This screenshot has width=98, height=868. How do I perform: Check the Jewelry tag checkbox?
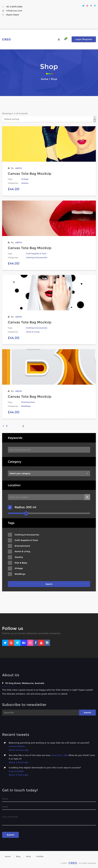coord(10,557)
